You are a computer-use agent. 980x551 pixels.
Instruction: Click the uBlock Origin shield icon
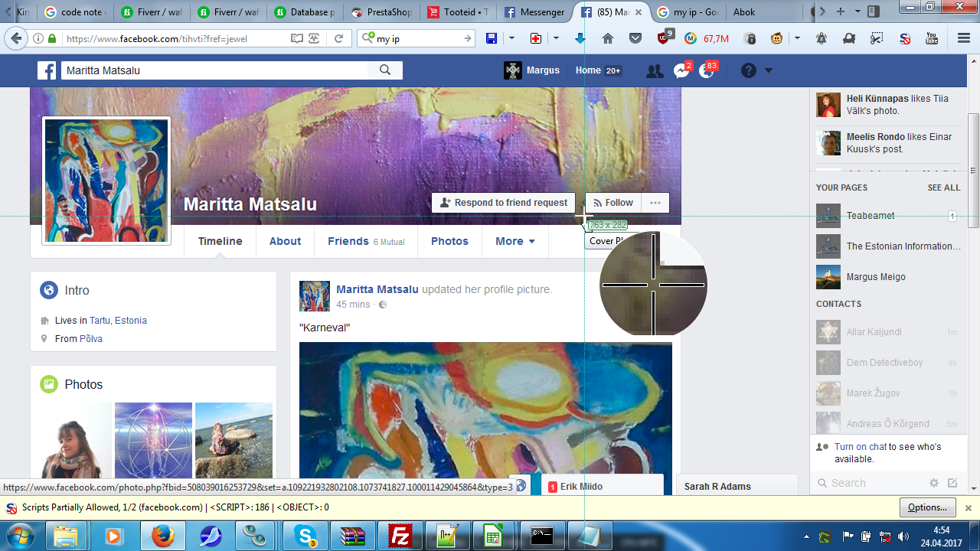point(665,37)
